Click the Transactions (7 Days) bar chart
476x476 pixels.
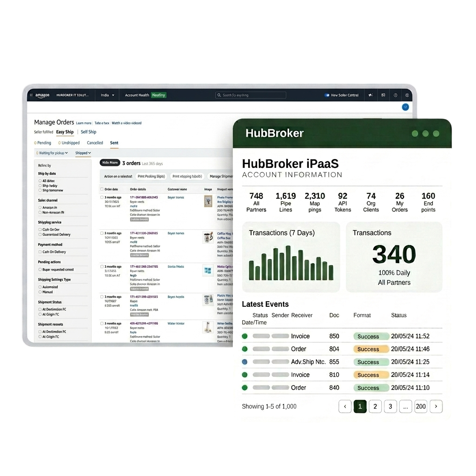coord(291,263)
